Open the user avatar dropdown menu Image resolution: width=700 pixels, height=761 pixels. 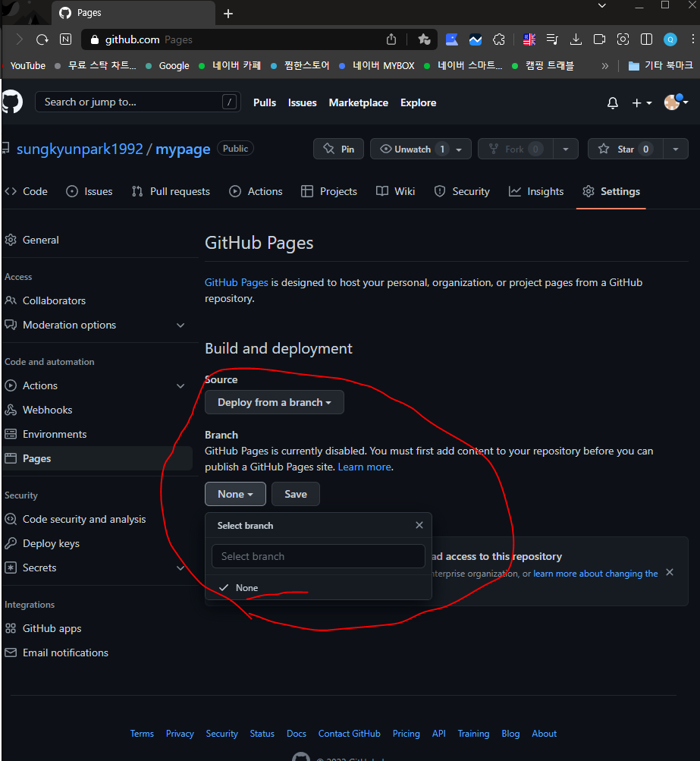click(676, 102)
